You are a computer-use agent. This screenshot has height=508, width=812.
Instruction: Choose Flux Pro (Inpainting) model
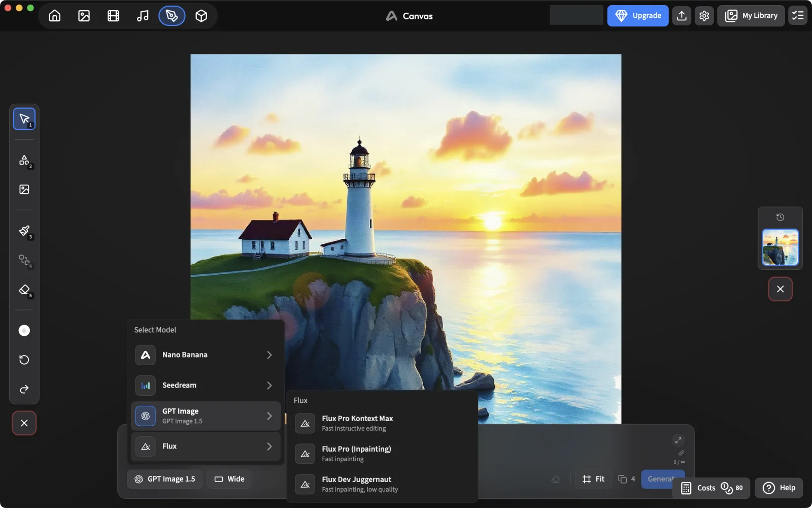pos(382,454)
